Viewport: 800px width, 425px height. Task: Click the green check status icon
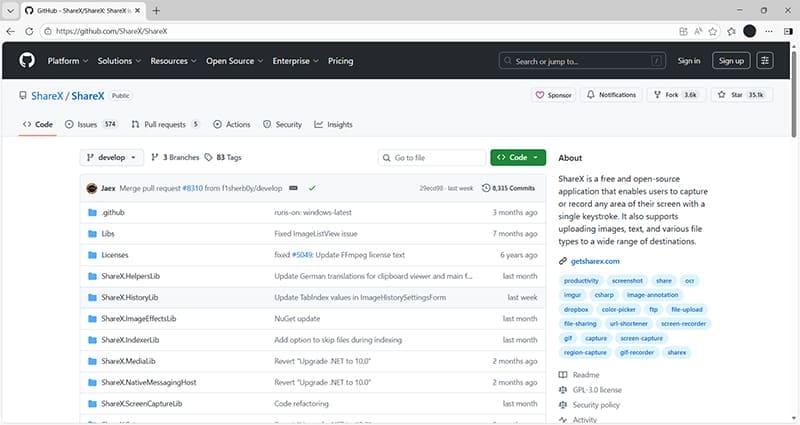tap(312, 188)
